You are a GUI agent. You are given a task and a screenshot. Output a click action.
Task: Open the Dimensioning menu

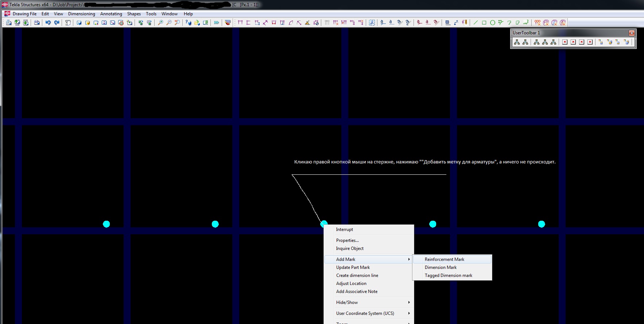pos(81,14)
